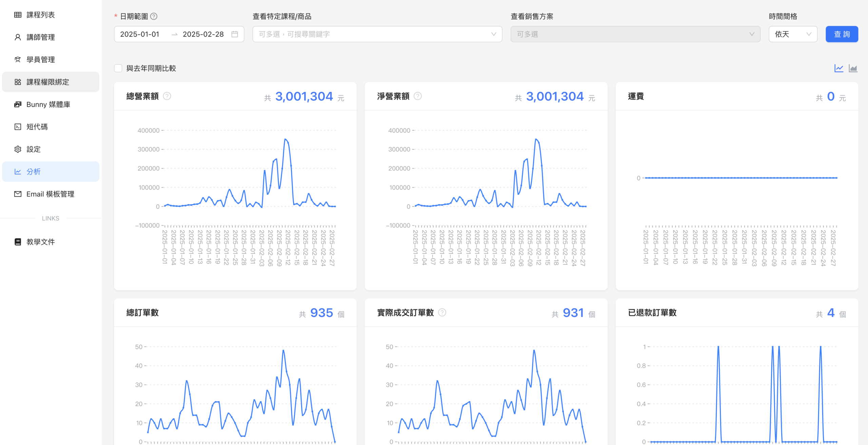Viewport: 868px width, 445px height.
Task: Open 教學文件 link
Action: point(41,242)
